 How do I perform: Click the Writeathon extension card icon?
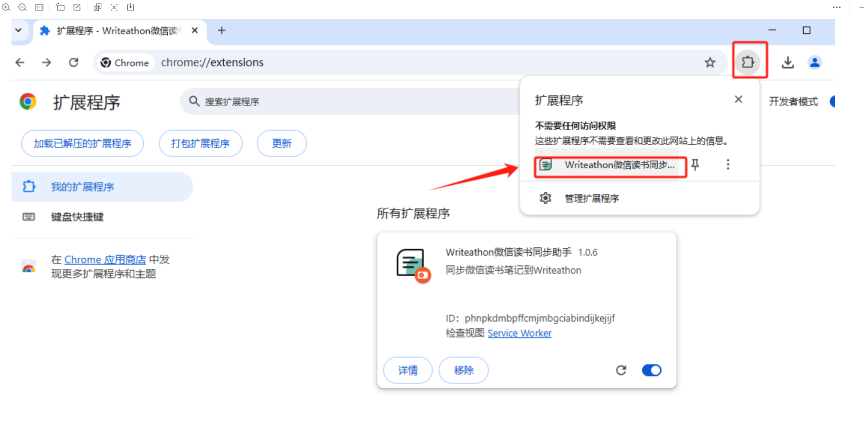[x=413, y=265]
